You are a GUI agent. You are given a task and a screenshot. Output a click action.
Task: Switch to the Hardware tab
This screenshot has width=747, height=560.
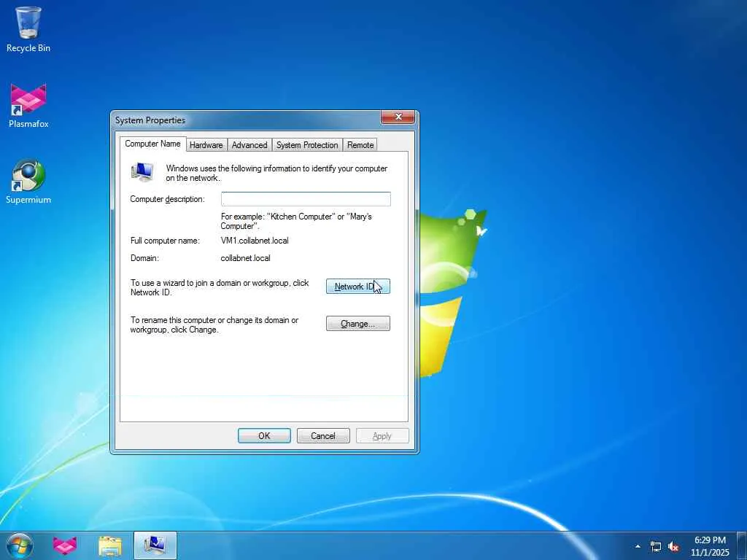tap(206, 145)
